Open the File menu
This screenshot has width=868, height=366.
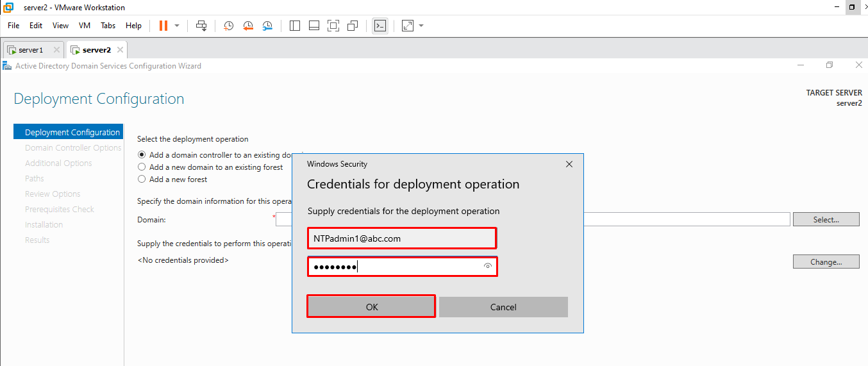pos(13,26)
